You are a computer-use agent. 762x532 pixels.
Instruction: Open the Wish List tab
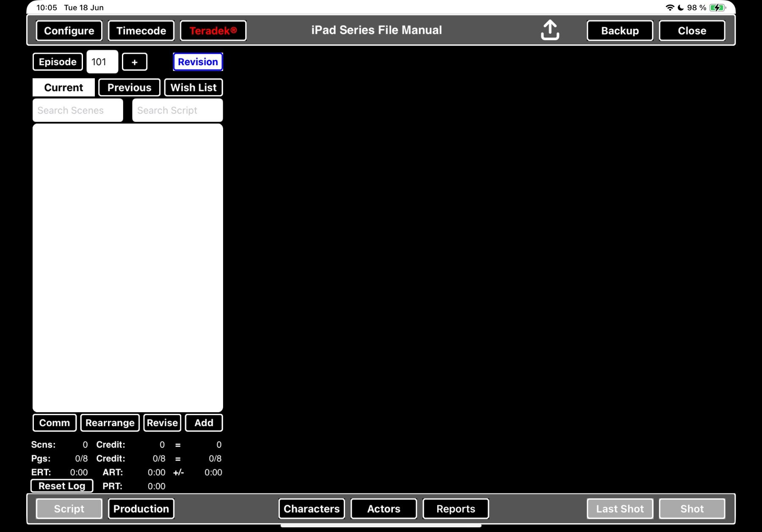click(193, 88)
